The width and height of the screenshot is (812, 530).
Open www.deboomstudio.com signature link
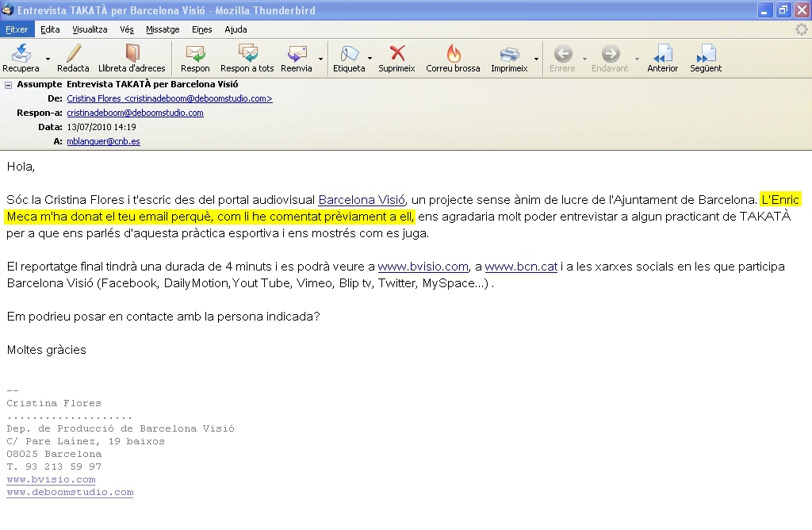click(70, 492)
